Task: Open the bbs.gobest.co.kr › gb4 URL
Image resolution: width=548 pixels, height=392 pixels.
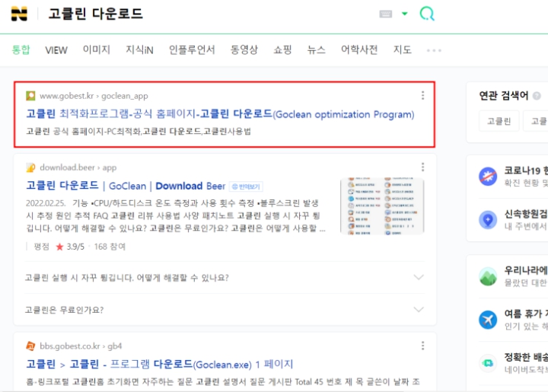Action: pos(81,346)
